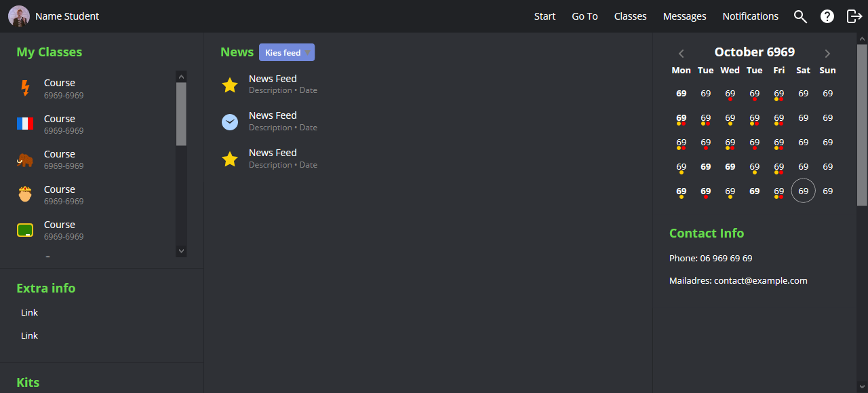Log out using the exit icon
Viewport: 868px width, 393px height.
[x=853, y=16]
